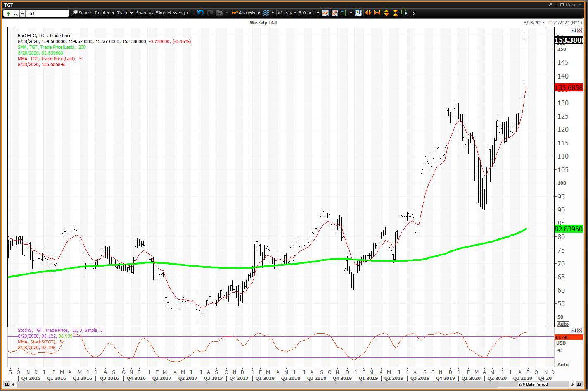The image size is (588, 391).
Task: Step back with single left scroll arrow
Action: click(13, 384)
